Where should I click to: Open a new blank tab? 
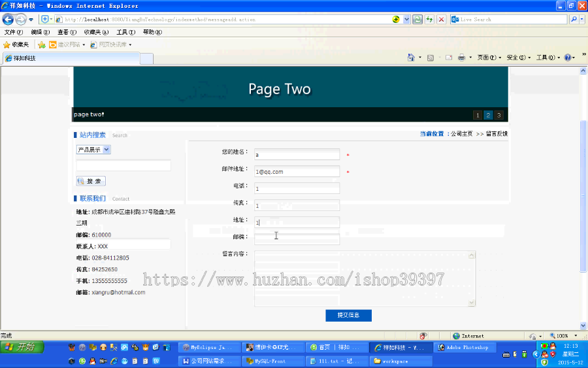point(146,59)
